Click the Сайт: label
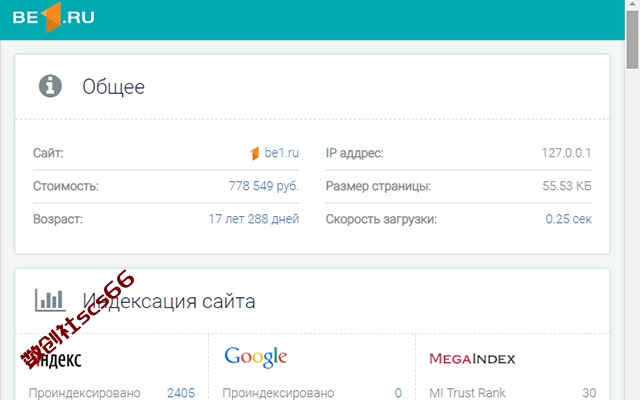The height and width of the screenshot is (400, 640). (48, 153)
